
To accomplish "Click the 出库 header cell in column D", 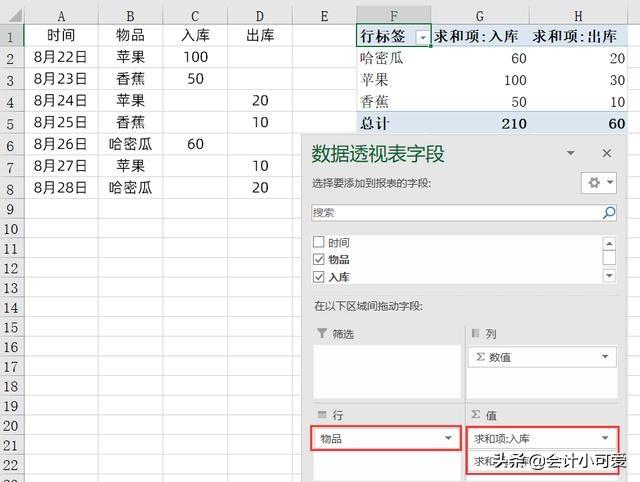I will coord(260,36).
